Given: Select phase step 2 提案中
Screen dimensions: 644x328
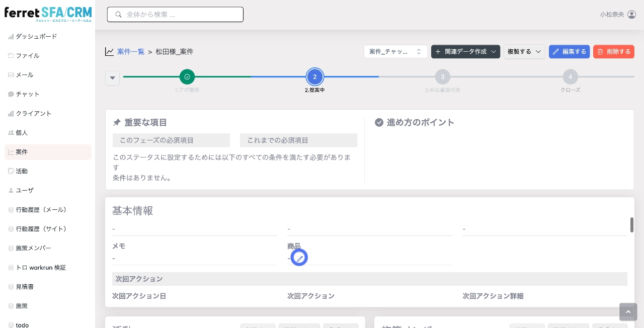Looking at the screenshot, I should (315, 77).
